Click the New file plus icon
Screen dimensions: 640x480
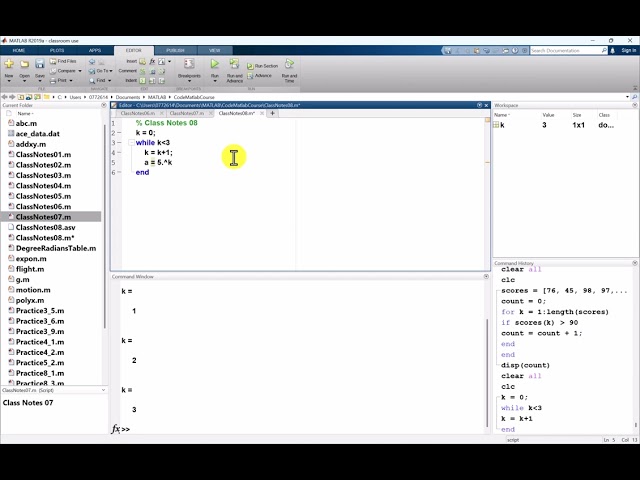click(x=9, y=64)
